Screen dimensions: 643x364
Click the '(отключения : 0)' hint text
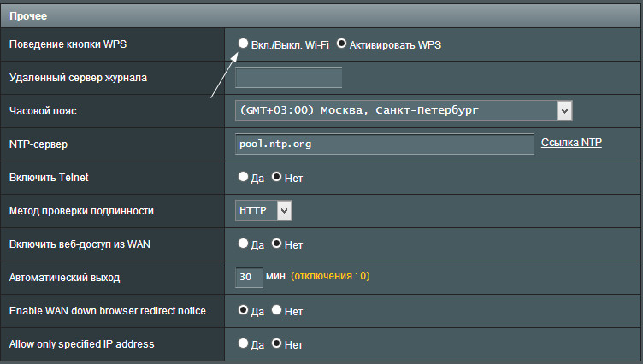[x=330, y=277]
